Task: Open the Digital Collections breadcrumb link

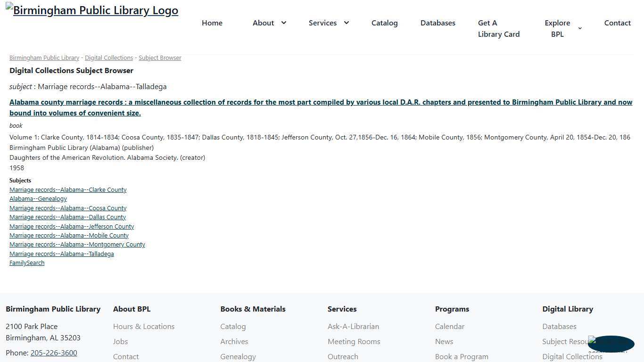Action: [x=108, y=58]
